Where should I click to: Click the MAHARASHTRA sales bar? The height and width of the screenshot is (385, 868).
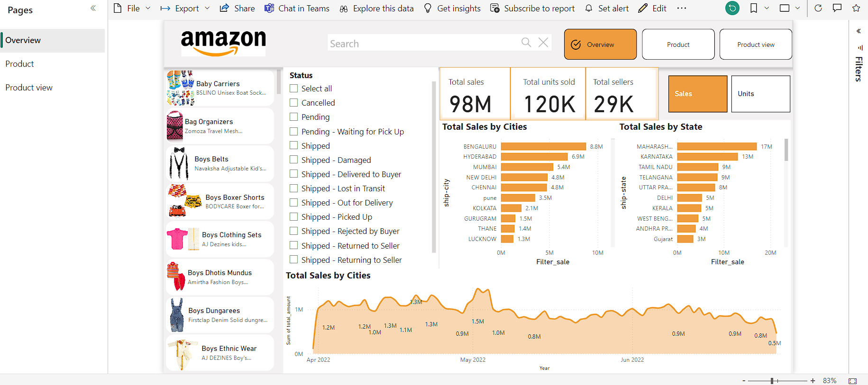pyautogui.click(x=717, y=146)
